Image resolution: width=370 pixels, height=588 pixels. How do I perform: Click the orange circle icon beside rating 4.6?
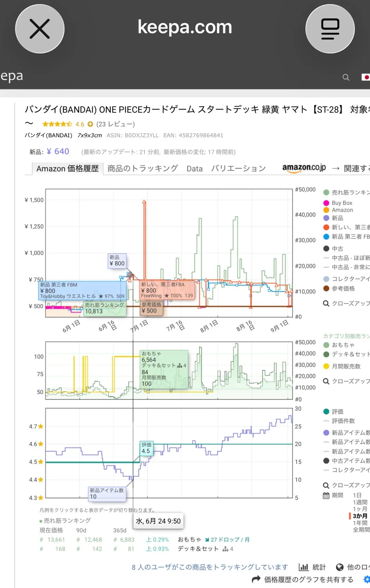(x=90, y=124)
